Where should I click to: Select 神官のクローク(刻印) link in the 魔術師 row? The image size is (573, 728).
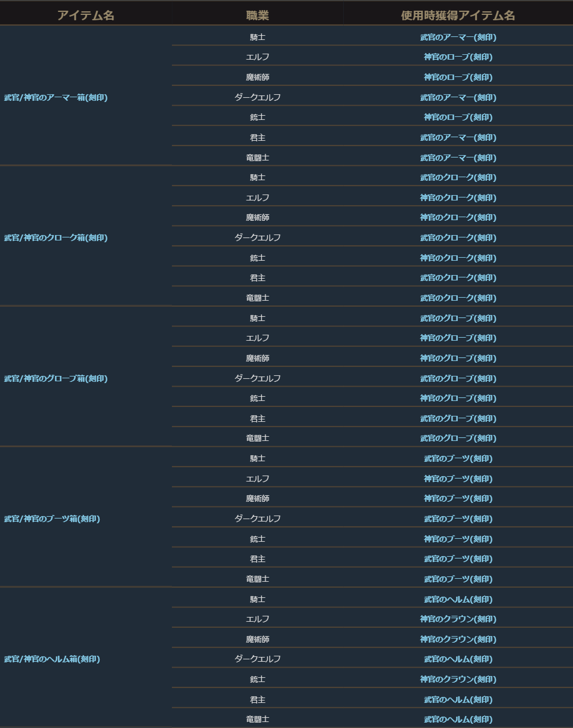(x=458, y=218)
